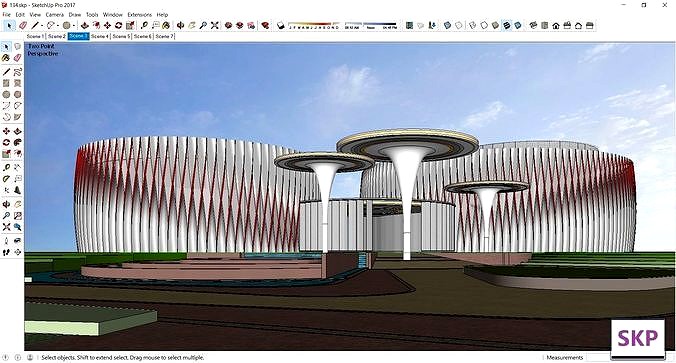
Task: Expand the Line tool dropdown arrow
Action: pos(42,26)
